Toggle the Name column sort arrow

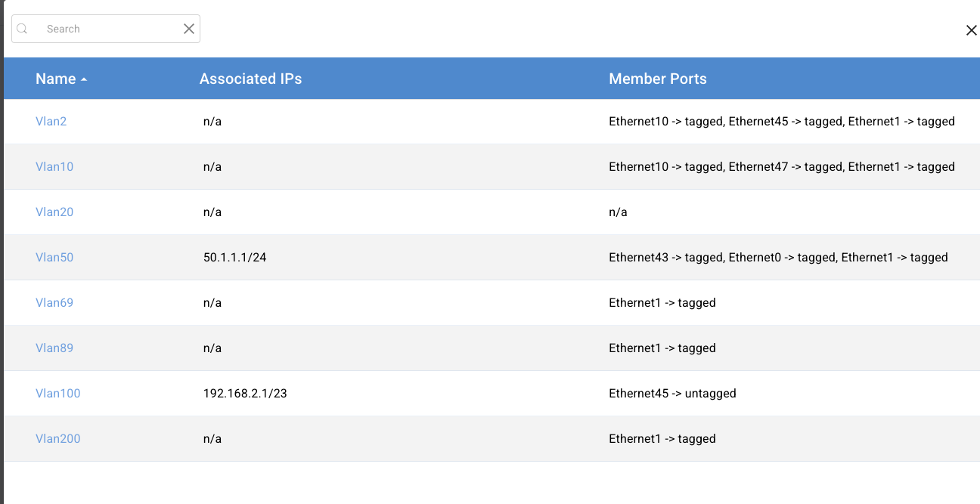pos(84,79)
